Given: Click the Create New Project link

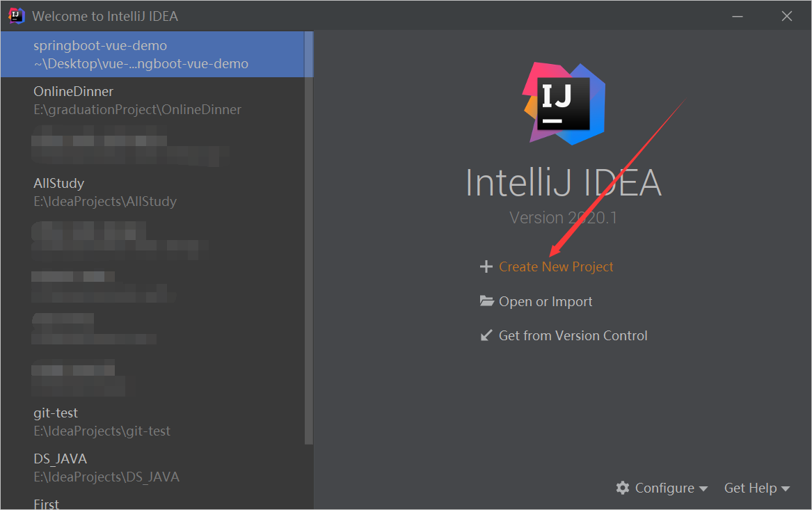Looking at the screenshot, I should click(x=556, y=266).
